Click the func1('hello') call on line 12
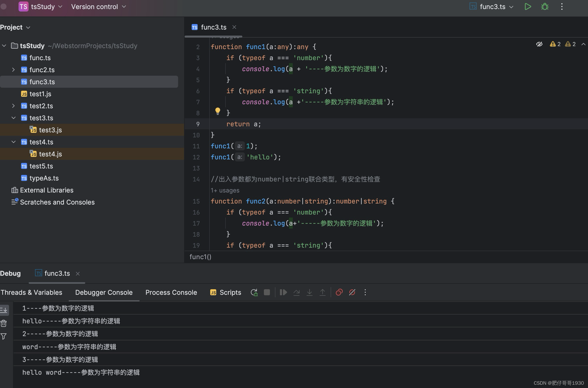This screenshot has height=388, width=588. 246,157
